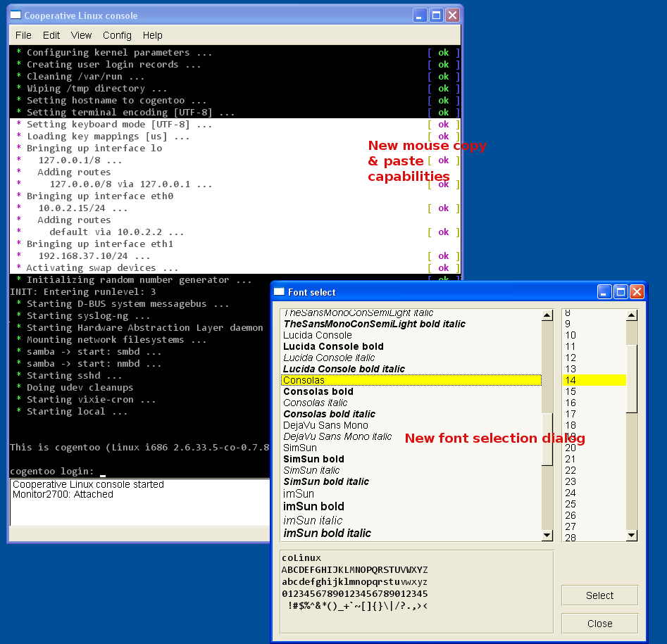
Task: Click the font list scrollbar thumb
Action: tap(547, 439)
